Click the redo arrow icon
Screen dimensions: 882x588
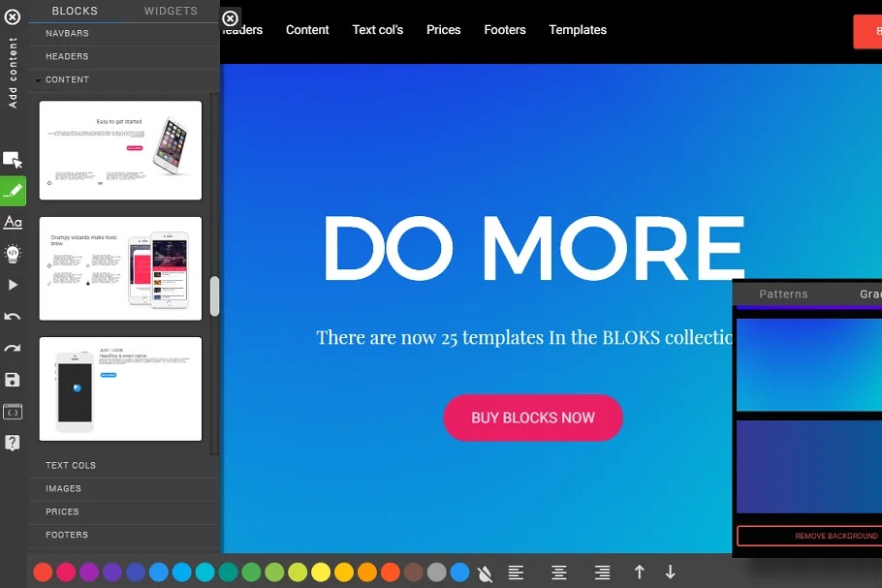(x=13, y=348)
